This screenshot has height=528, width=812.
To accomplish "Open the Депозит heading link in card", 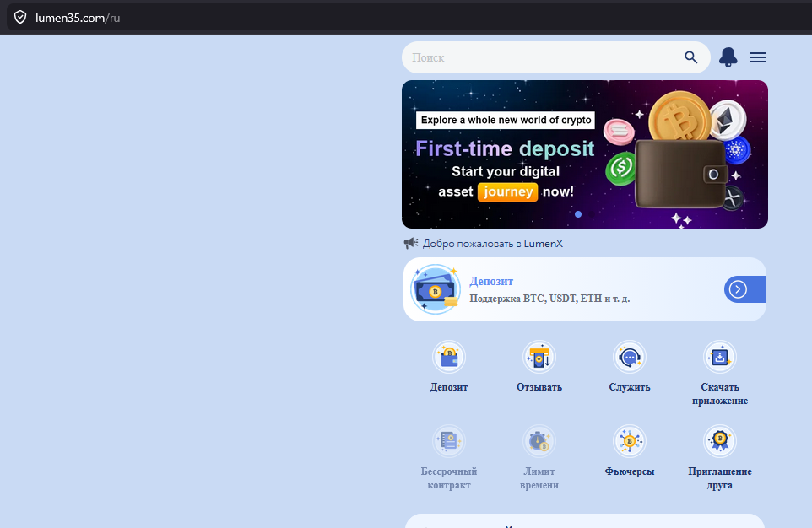I will pyautogui.click(x=491, y=281).
